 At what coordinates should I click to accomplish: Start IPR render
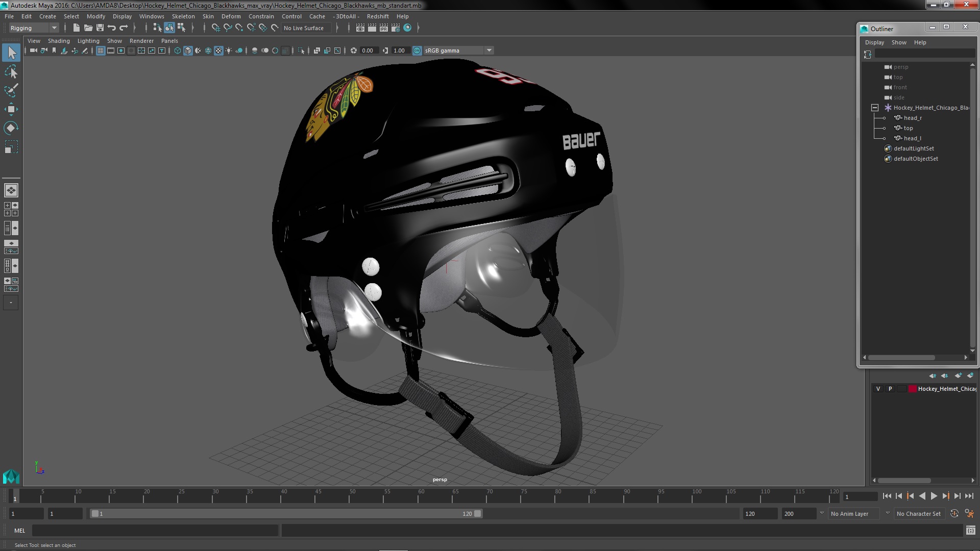click(384, 28)
